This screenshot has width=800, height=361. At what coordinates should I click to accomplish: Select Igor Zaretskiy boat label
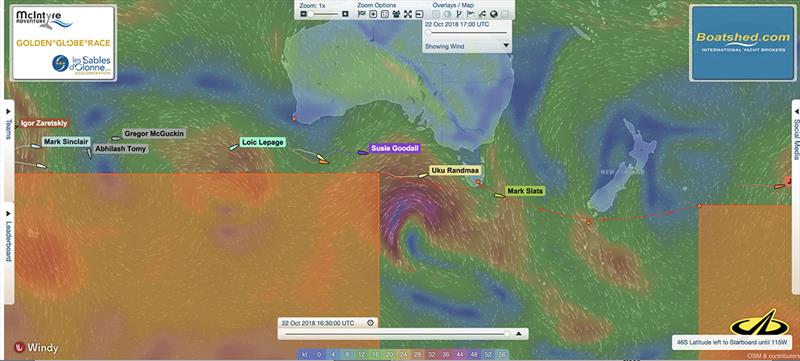[x=44, y=123]
